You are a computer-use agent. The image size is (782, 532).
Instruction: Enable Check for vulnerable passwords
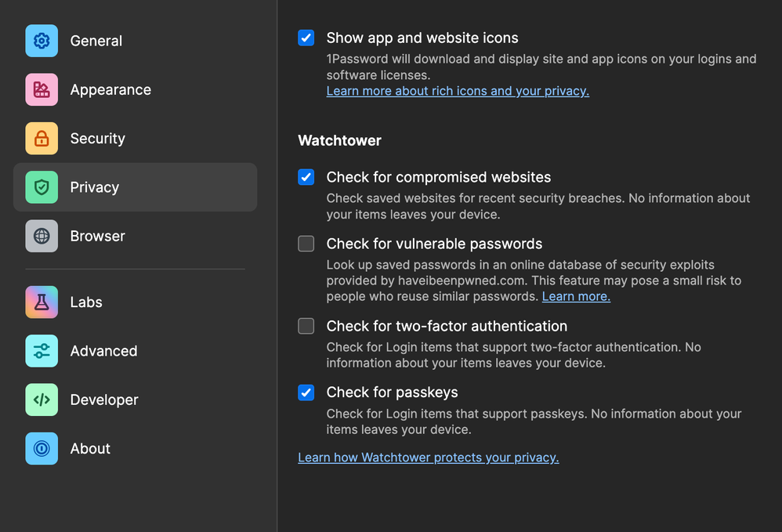[306, 244]
